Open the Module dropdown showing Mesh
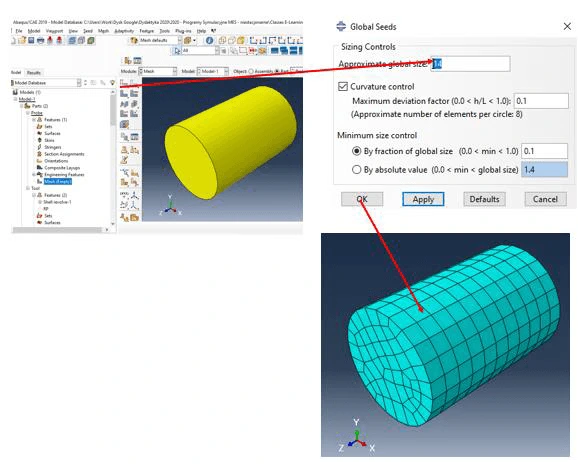Viewport: 578px width, 470px height. coord(158,71)
